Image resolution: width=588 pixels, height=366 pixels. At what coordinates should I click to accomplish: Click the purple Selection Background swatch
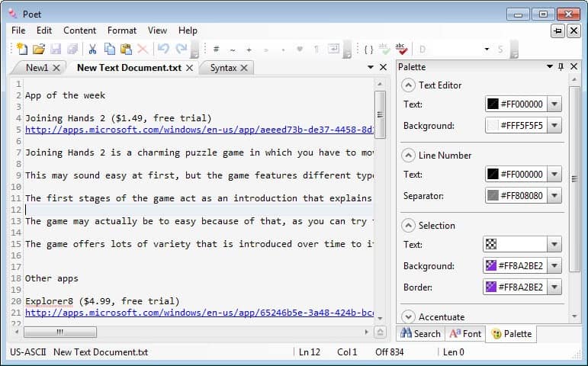pyautogui.click(x=491, y=265)
